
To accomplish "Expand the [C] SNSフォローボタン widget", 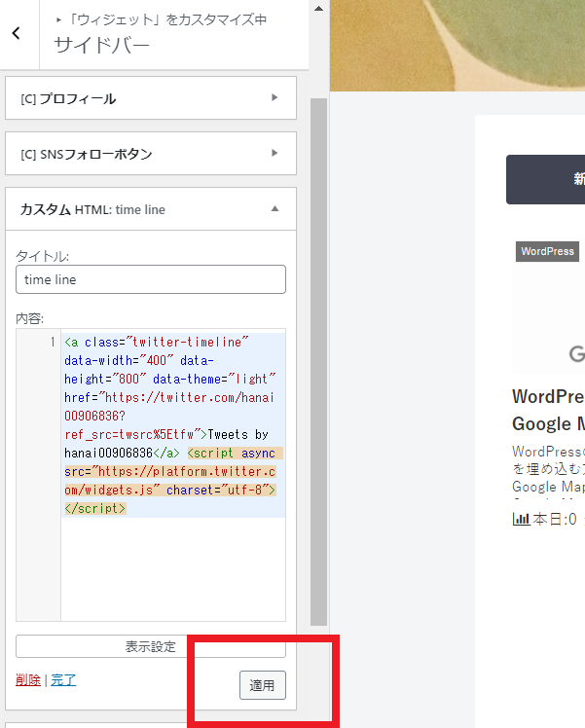I will tap(151, 154).
